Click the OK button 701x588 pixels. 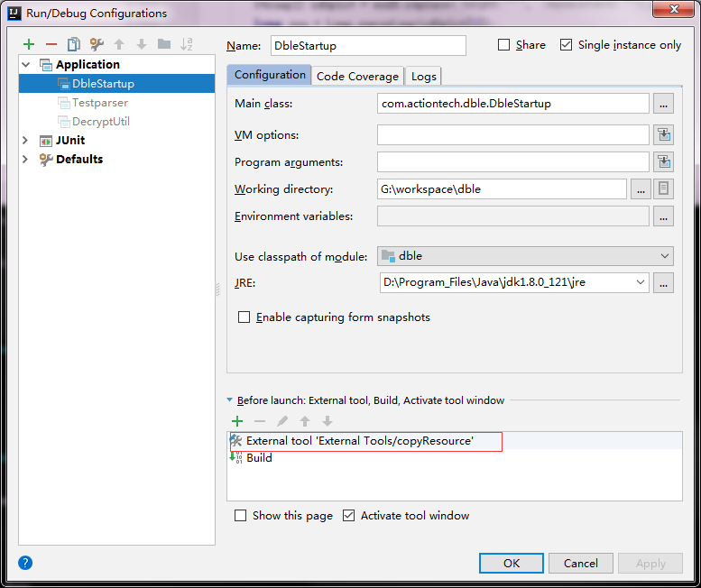pyautogui.click(x=511, y=563)
